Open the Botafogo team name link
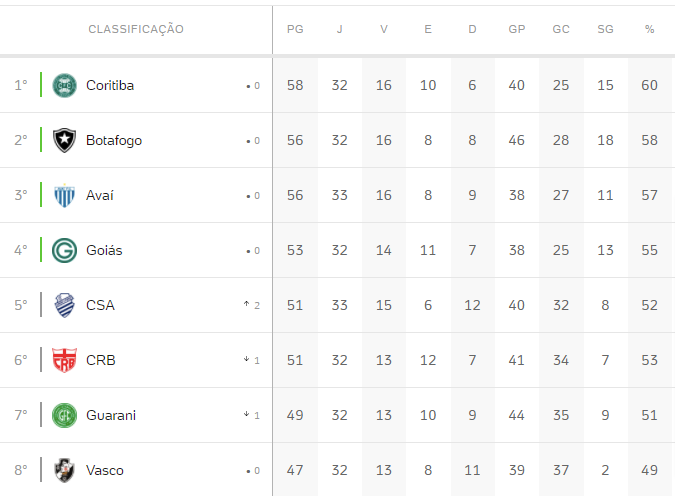Viewport: 675px width, 496px height. pos(114,140)
